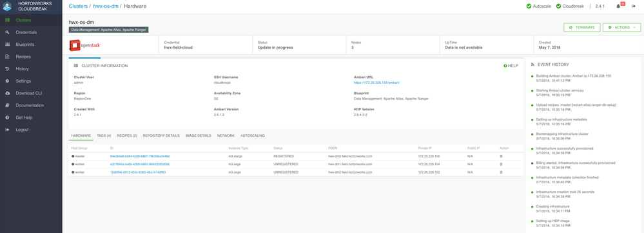Click the Get Help sidebar label
Image resolution: width=644 pixels, height=233 pixels.
click(x=24, y=117)
